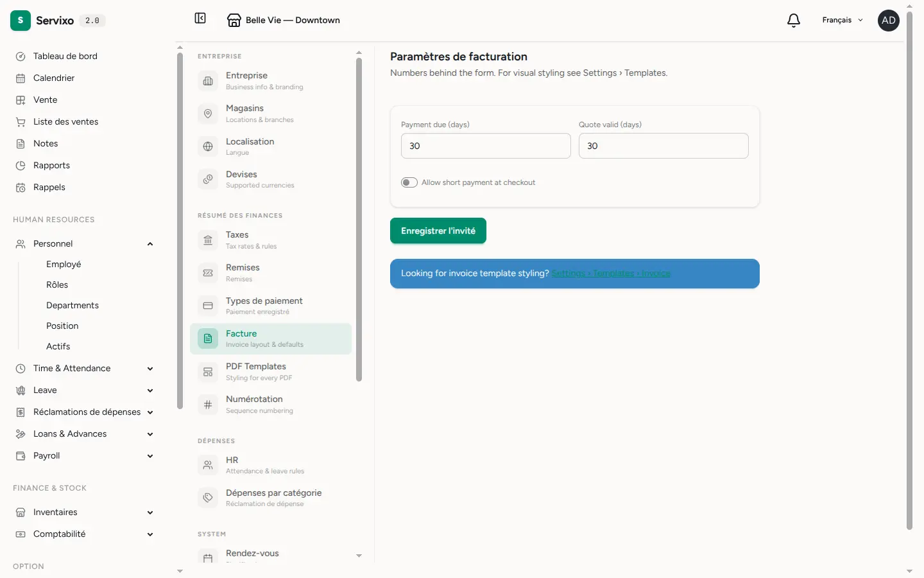Expand the Time & Attendance submenu
The width and height of the screenshot is (924, 578).
(x=150, y=369)
